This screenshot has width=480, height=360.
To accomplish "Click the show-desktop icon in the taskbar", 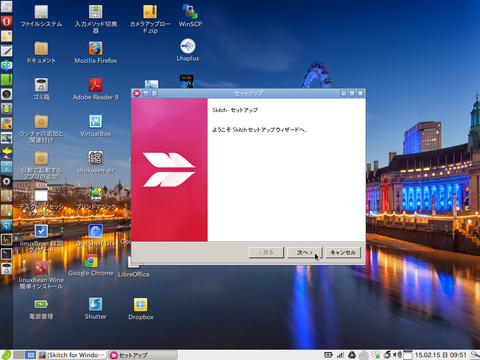I will coord(31,355).
